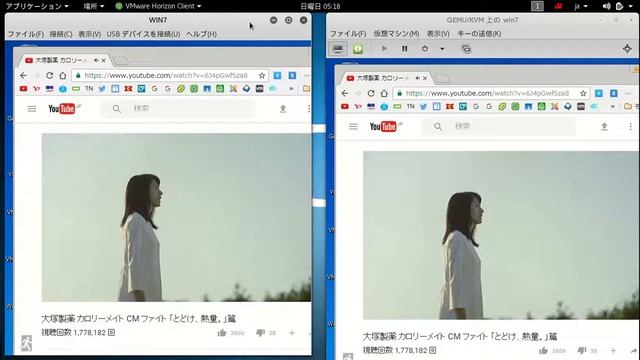640x360 pixels.
Task: Select the 大塚製薬 tab in left Chrome
Action: point(61,60)
